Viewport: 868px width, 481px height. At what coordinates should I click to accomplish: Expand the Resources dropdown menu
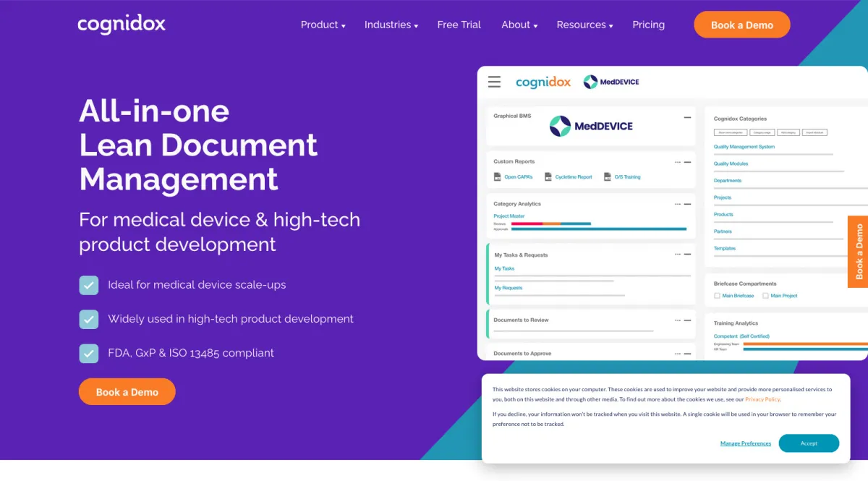pos(584,25)
